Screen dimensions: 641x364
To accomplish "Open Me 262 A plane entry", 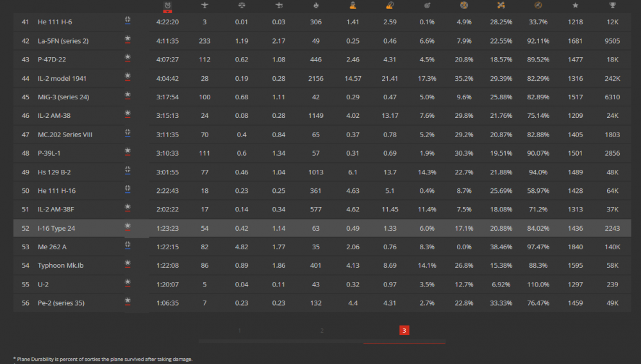I will point(52,247).
